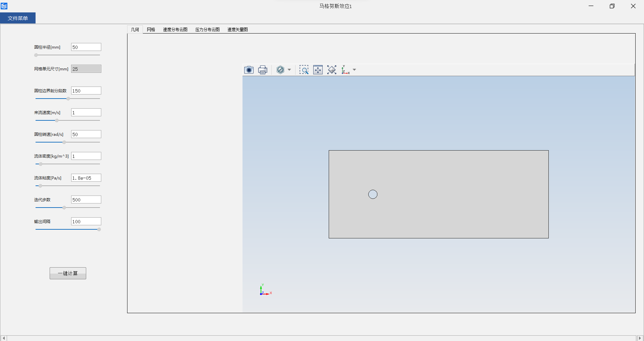Image resolution: width=644 pixels, height=341 pixels.
Task: Click the horizontal scrollbar right arrow
Action: [640, 338]
